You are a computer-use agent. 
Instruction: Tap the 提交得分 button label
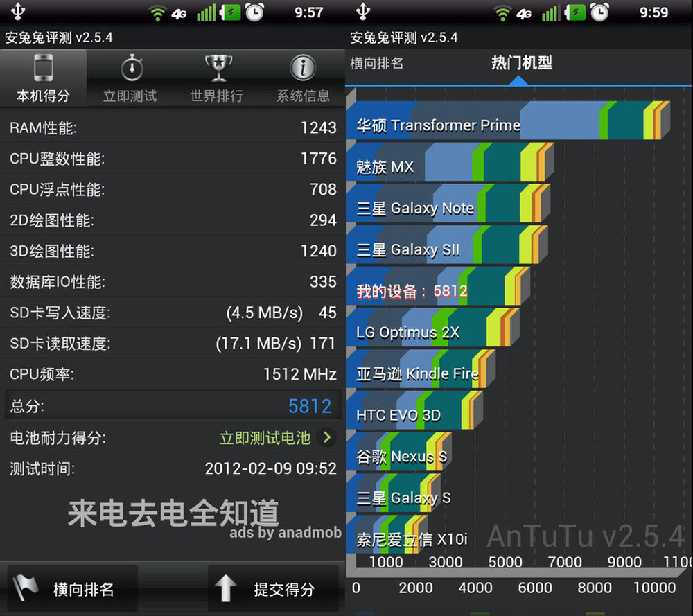click(x=284, y=589)
